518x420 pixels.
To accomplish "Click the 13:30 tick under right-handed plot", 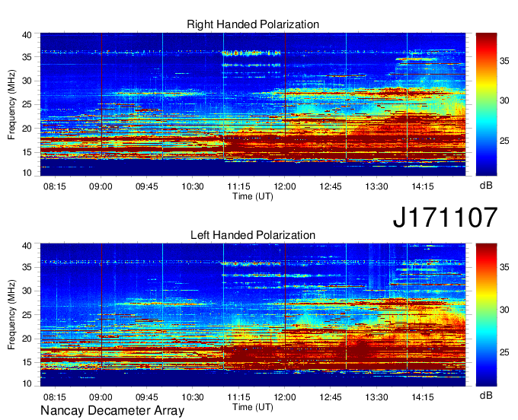I will click(376, 186).
